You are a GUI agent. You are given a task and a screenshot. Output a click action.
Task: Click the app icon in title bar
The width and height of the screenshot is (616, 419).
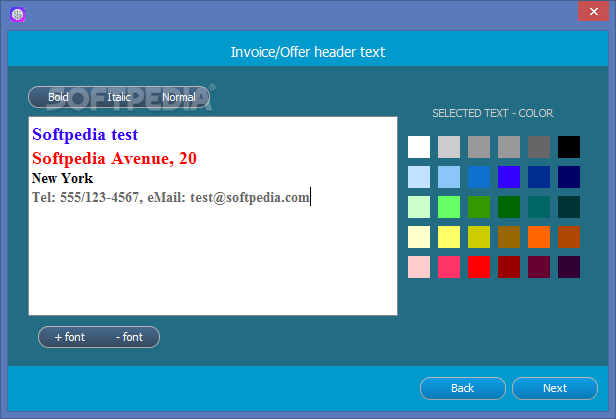coord(17,15)
